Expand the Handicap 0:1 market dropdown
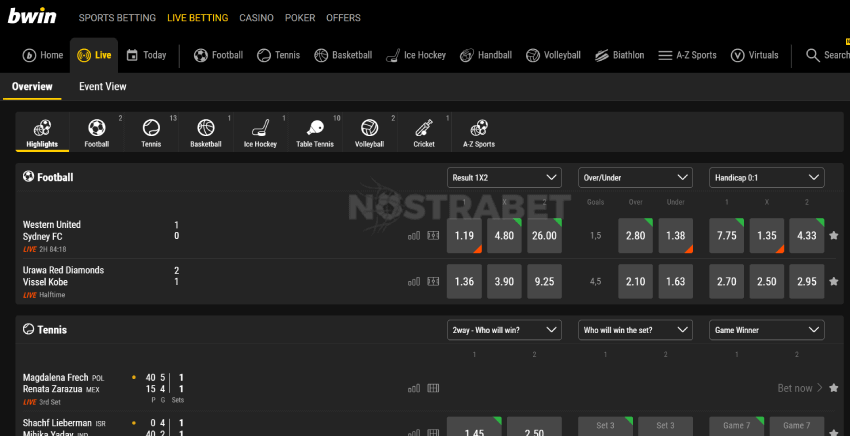The width and height of the screenshot is (850, 436). pyautogui.click(x=767, y=178)
